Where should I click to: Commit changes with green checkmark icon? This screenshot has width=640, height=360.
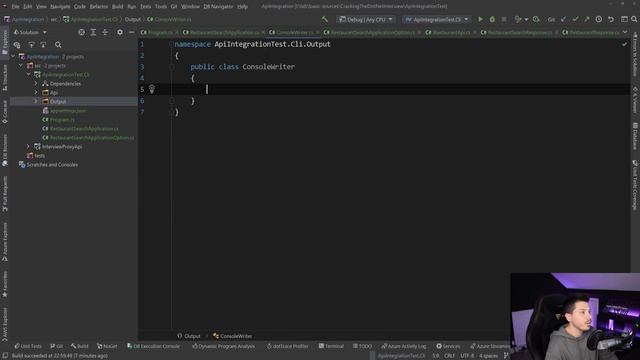coord(575,19)
